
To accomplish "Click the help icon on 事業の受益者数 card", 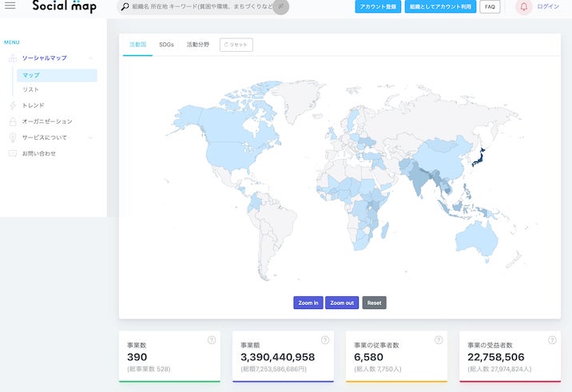I will (552, 340).
